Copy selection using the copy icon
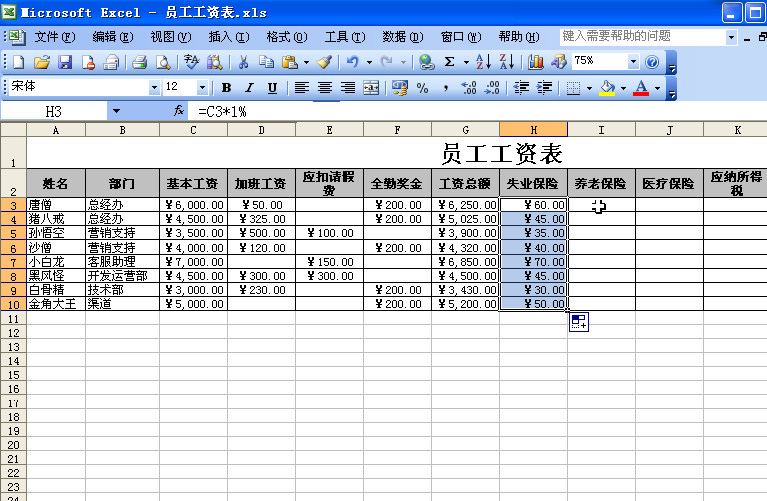This screenshot has height=501, width=767. (266, 62)
